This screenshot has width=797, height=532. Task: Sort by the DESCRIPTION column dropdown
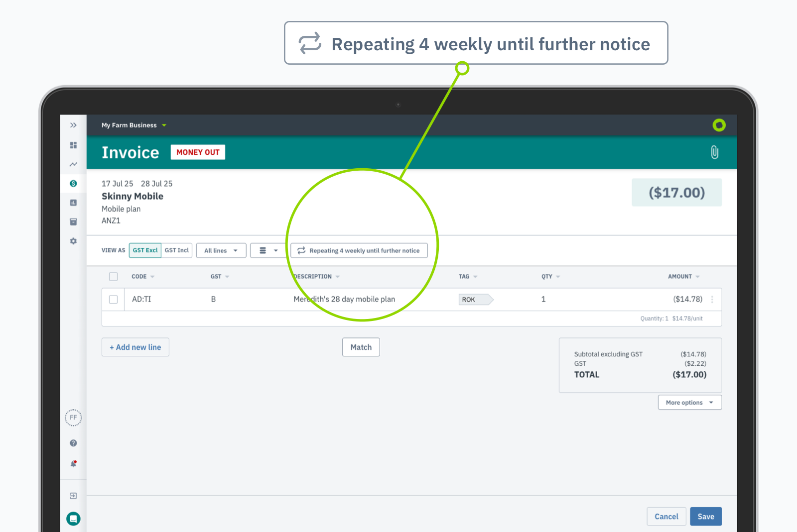coord(338,276)
